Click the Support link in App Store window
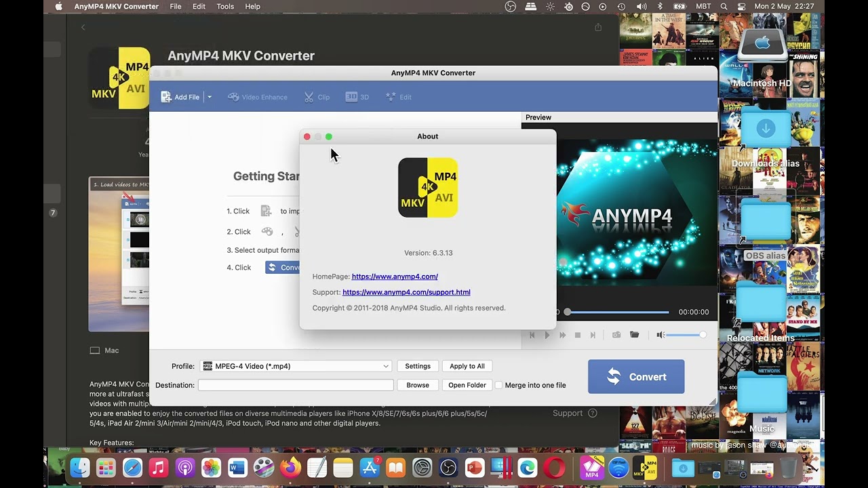The width and height of the screenshot is (868, 488). pos(574,413)
